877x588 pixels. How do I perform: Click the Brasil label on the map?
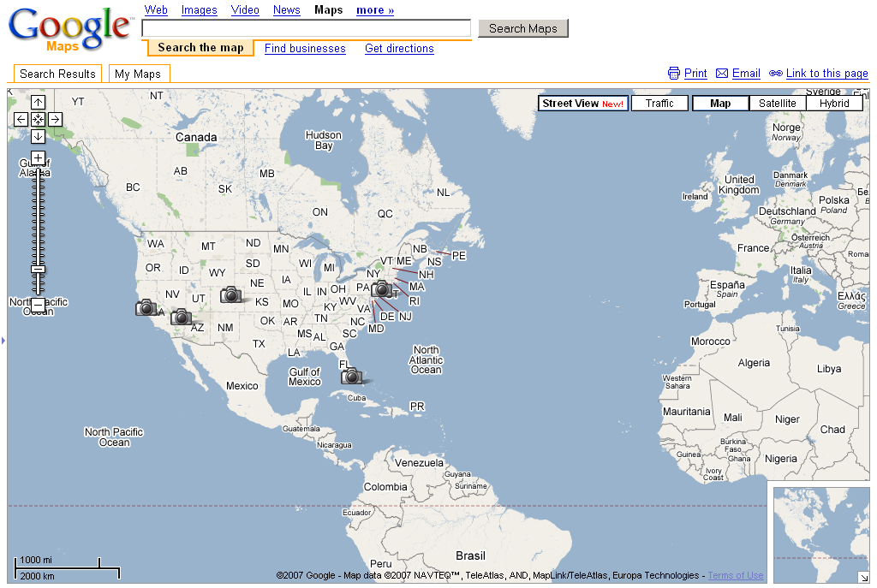pos(470,555)
